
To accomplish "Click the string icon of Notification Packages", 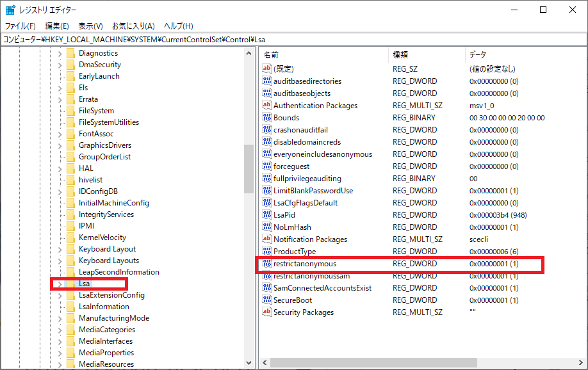I will pos(267,239).
